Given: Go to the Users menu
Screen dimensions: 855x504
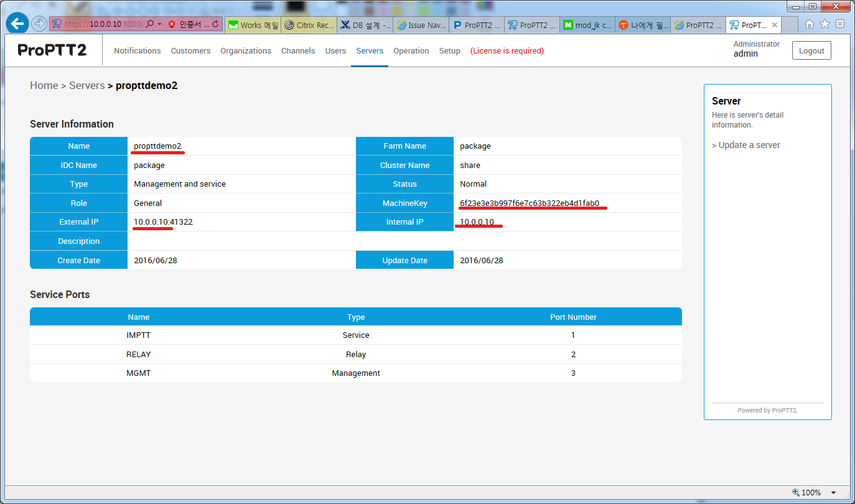Looking at the screenshot, I should (335, 51).
